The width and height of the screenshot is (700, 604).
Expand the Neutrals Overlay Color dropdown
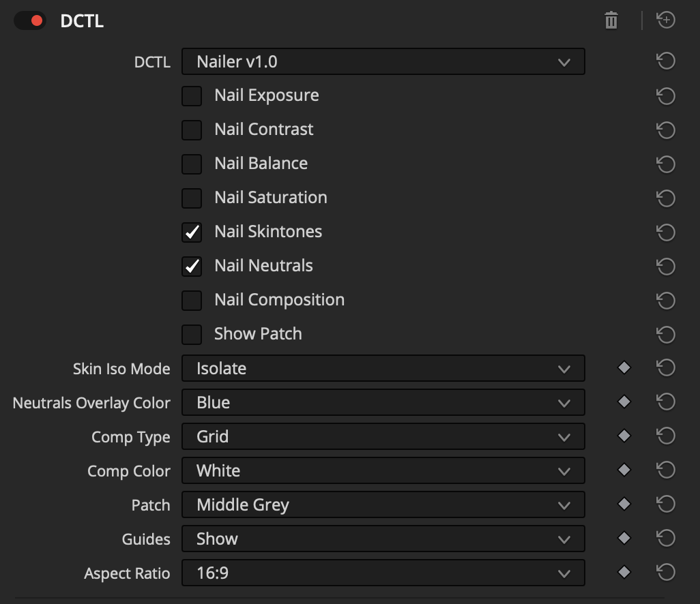click(383, 403)
